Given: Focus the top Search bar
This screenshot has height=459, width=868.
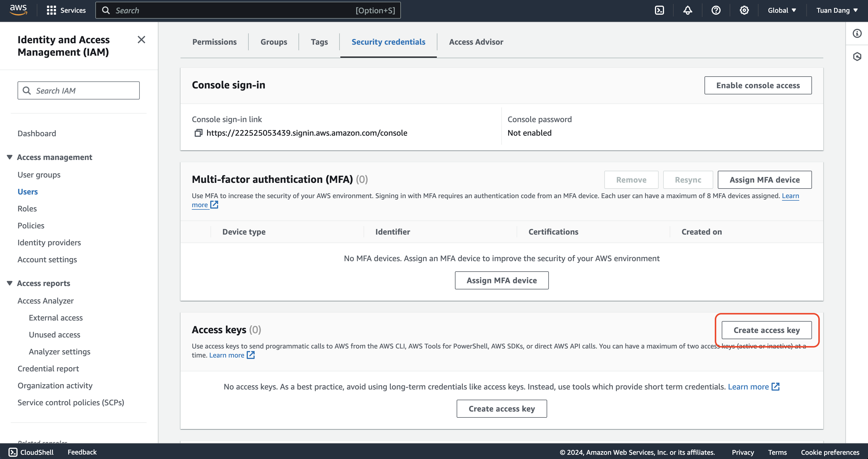Looking at the screenshot, I should pyautogui.click(x=248, y=10).
